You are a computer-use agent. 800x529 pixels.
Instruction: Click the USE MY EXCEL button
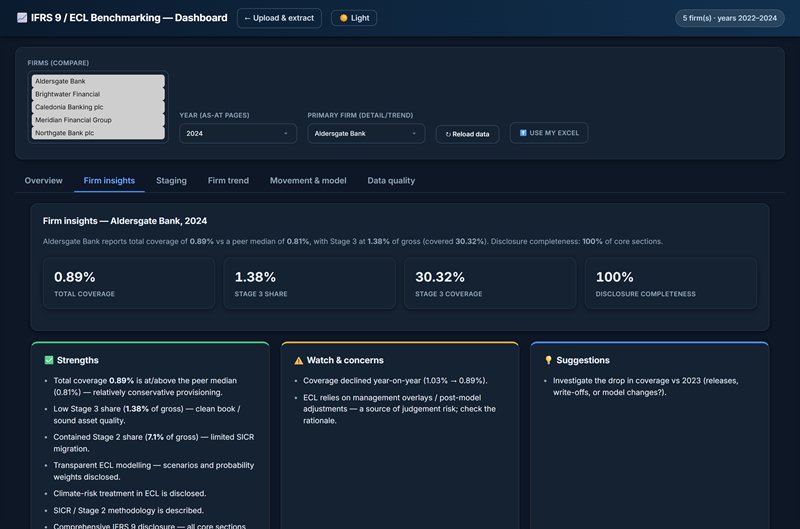coord(549,133)
